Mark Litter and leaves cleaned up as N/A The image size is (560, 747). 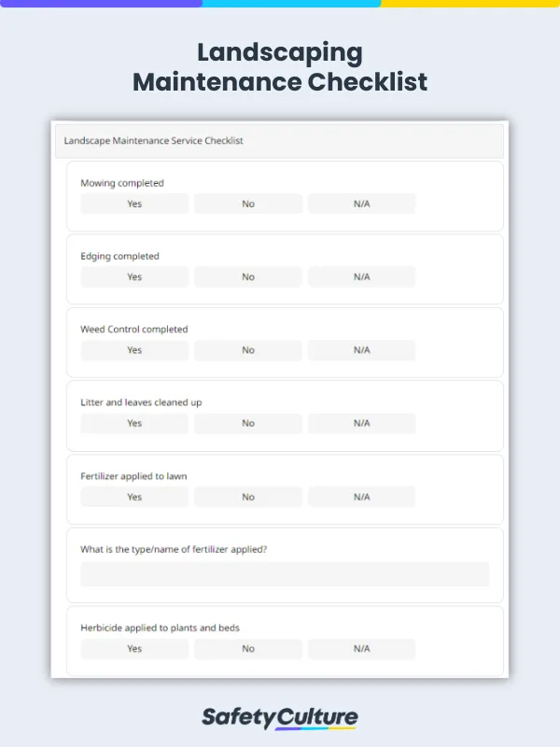click(361, 423)
